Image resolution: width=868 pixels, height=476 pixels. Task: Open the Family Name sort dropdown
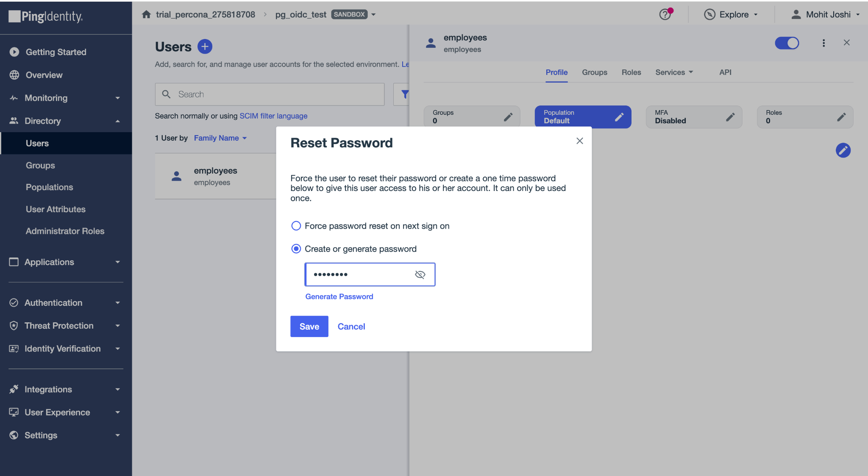(220, 138)
